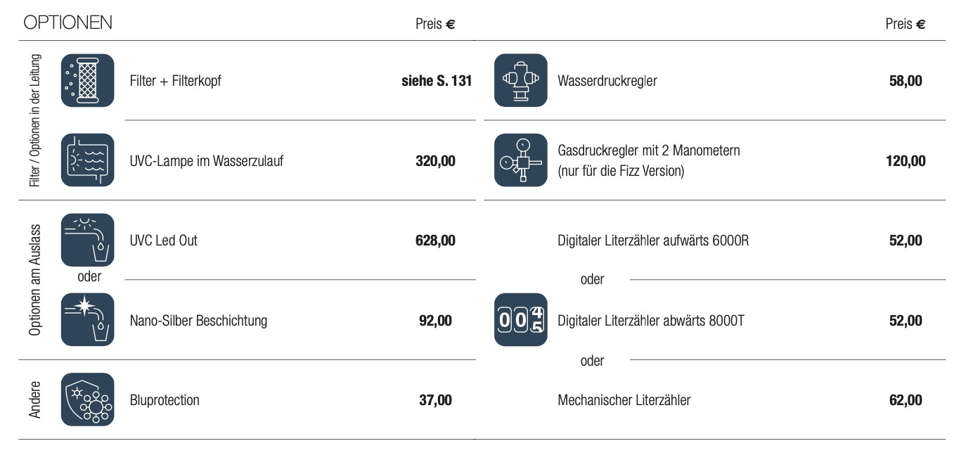Screen dimensions: 980x460
Task: Click the digital Literzähler counter icon
Action: 520,320
